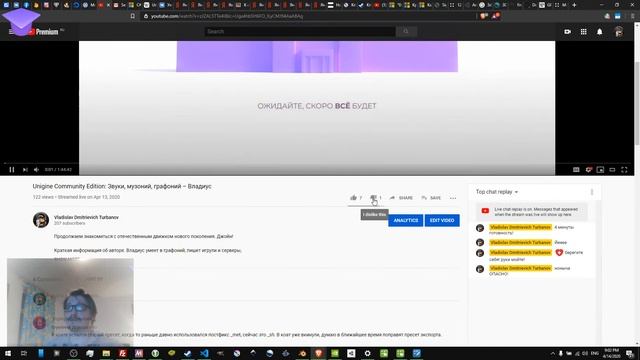Open the taskbar Settings gear
The width and height of the screenshot is (640, 360).
367,353
